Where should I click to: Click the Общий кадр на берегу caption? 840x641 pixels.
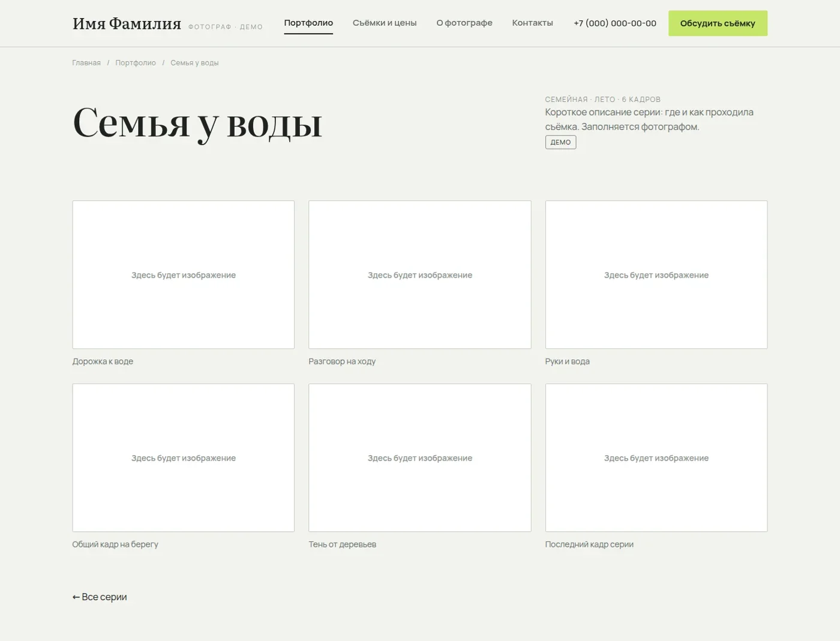(115, 544)
